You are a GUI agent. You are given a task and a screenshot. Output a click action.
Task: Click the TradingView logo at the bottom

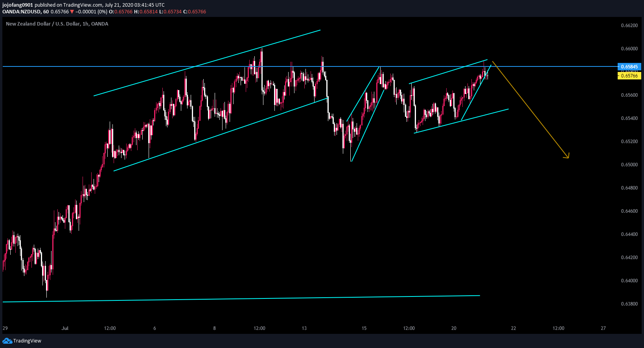22,341
